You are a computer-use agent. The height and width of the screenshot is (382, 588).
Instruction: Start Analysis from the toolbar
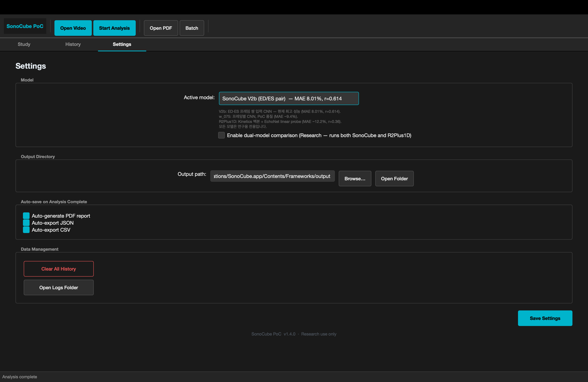(x=114, y=28)
